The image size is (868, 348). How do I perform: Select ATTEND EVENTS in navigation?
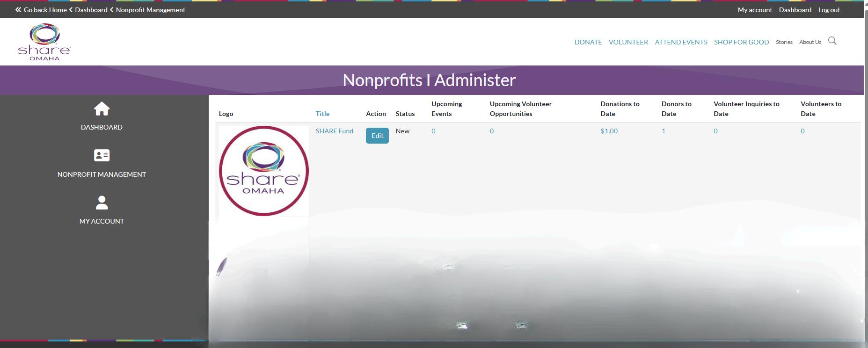tap(681, 42)
